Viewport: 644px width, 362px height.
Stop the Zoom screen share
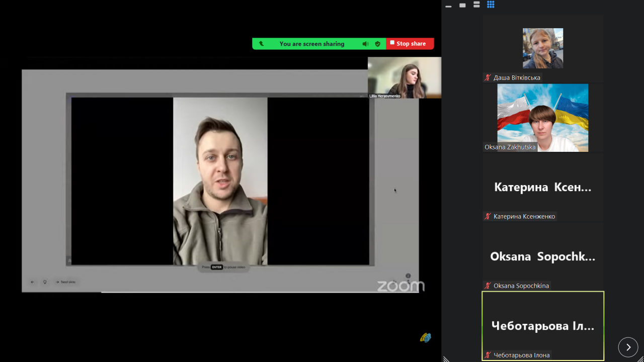(410, 44)
